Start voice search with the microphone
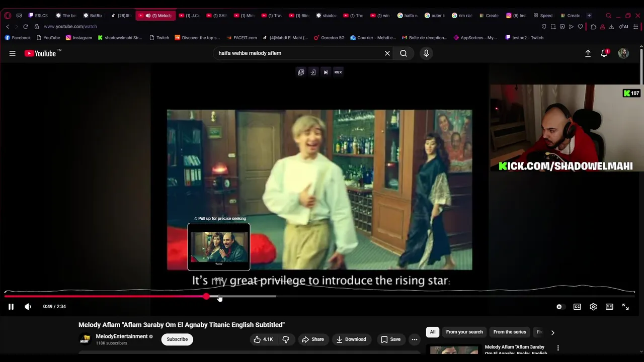 click(426, 53)
